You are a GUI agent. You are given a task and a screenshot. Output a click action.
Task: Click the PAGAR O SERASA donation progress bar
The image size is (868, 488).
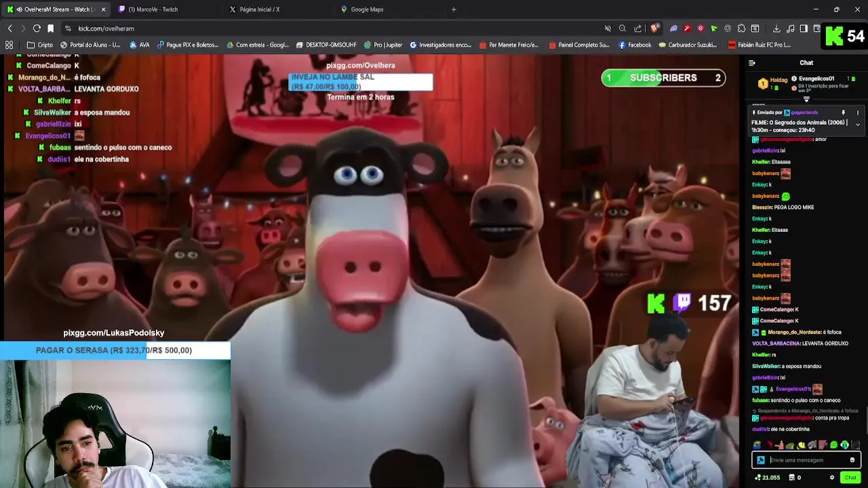pos(115,350)
